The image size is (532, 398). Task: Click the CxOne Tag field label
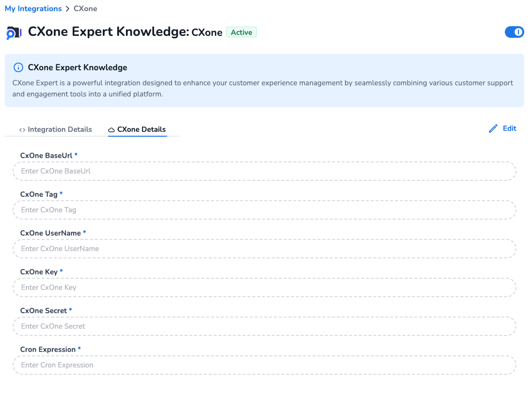click(39, 194)
